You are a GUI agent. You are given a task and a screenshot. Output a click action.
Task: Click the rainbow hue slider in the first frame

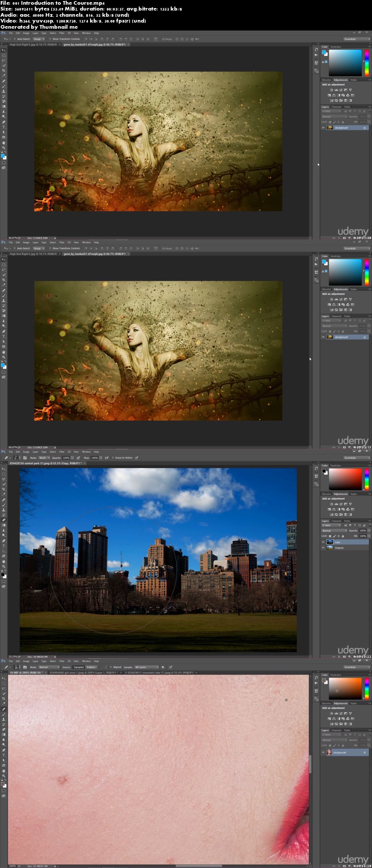(367, 63)
